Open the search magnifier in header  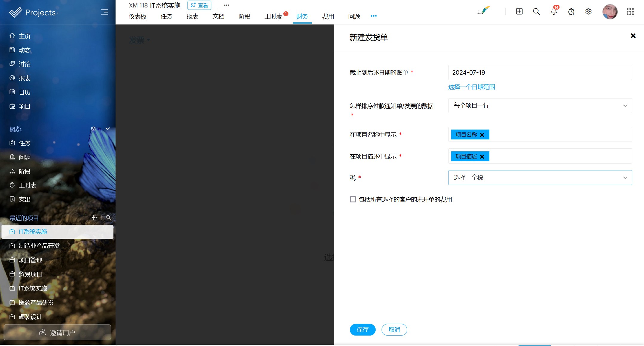click(x=537, y=11)
